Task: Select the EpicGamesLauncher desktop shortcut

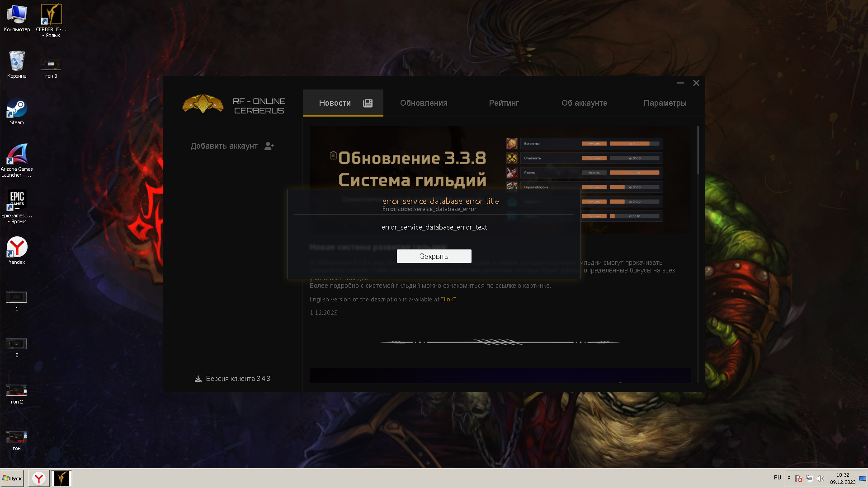Action: click(x=17, y=207)
